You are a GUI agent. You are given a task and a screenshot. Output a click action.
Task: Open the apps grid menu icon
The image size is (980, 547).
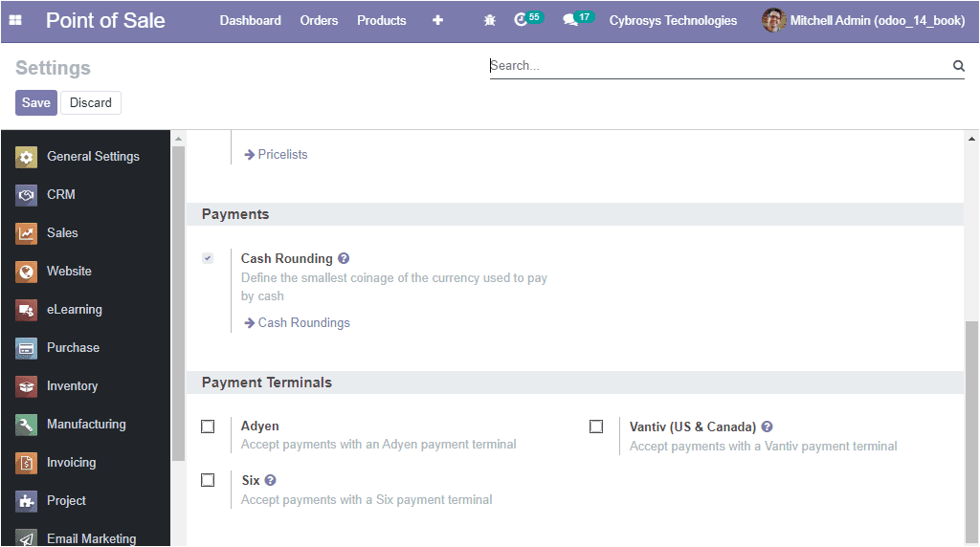click(15, 21)
